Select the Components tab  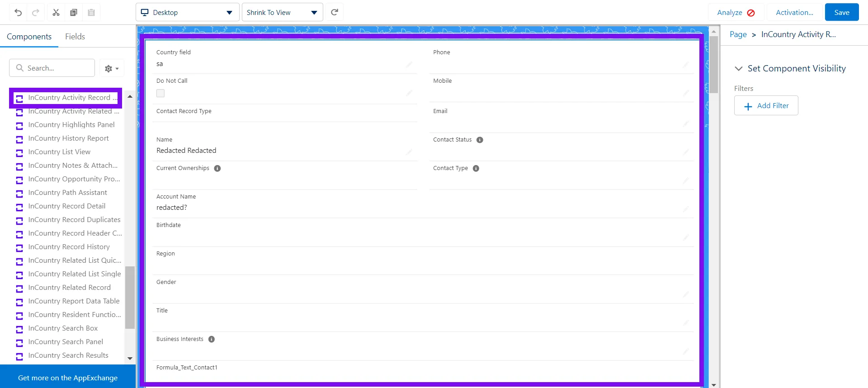click(29, 37)
